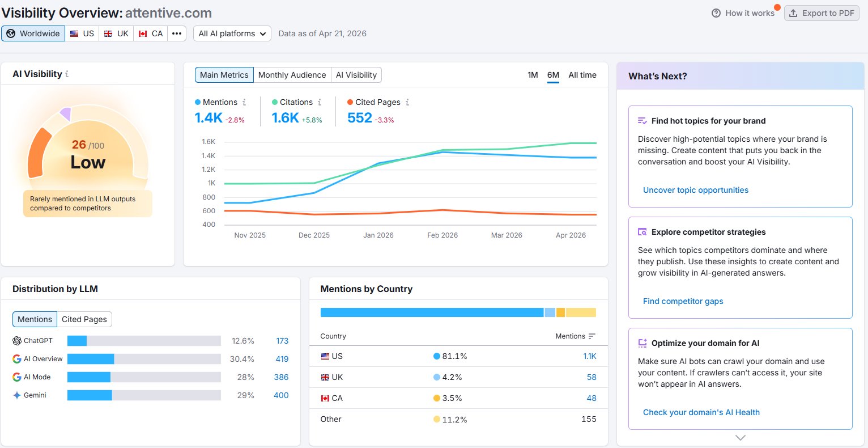Click the CA flag in region selector

[x=143, y=34]
